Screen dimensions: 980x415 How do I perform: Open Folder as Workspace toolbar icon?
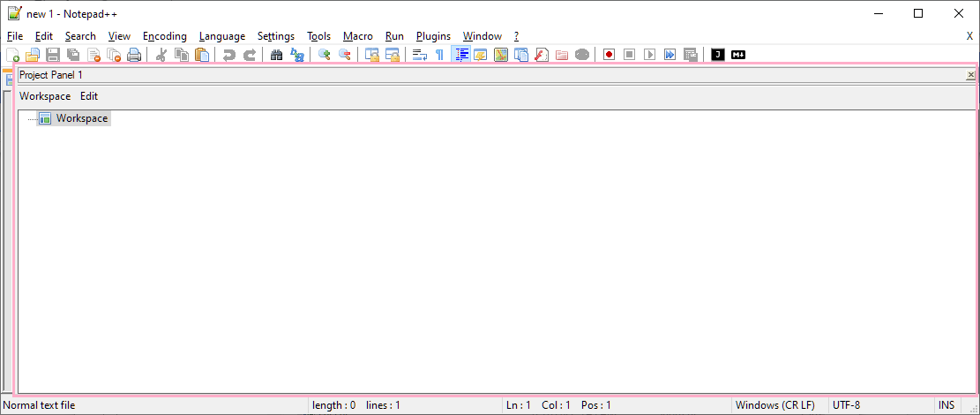[562, 55]
